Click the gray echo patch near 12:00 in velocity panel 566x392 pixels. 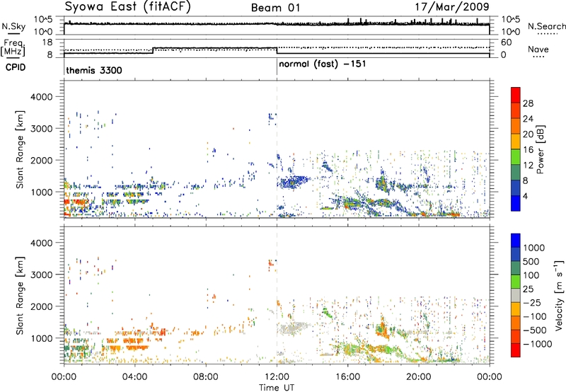click(293, 328)
